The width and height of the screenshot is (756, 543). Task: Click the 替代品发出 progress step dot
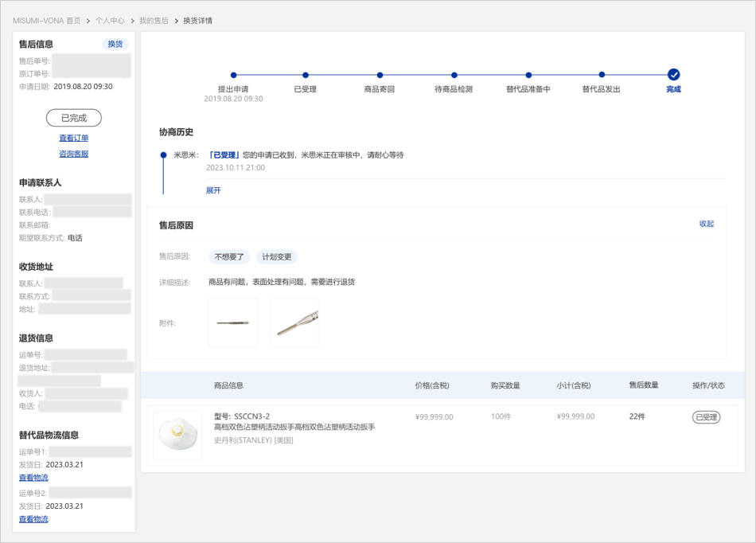pyautogui.click(x=601, y=76)
